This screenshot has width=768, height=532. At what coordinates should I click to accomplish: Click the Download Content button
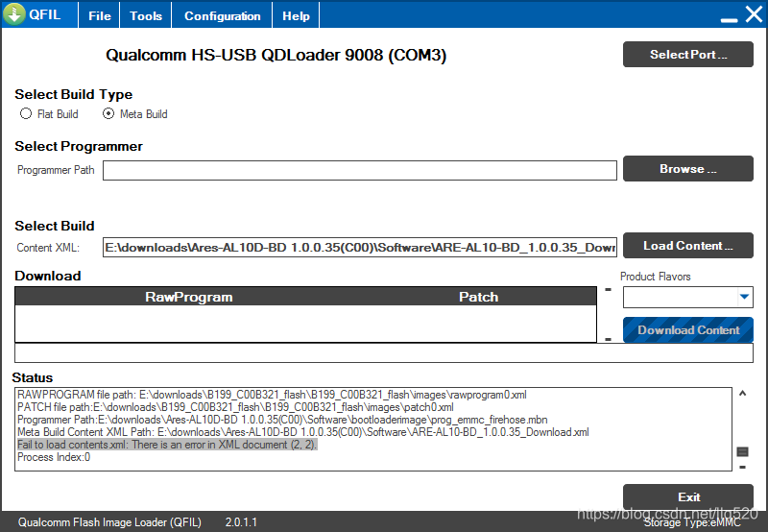click(x=687, y=330)
